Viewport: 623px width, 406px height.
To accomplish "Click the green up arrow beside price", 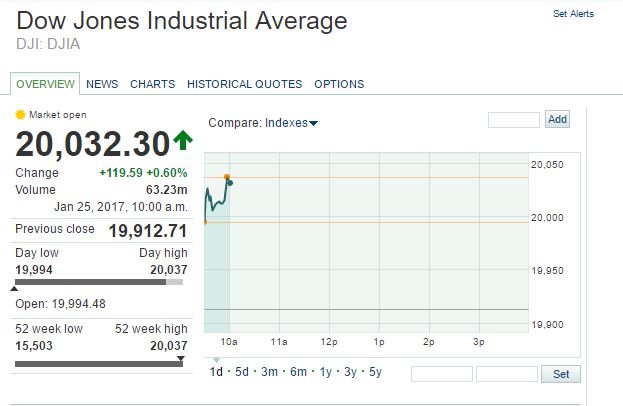I will [182, 142].
